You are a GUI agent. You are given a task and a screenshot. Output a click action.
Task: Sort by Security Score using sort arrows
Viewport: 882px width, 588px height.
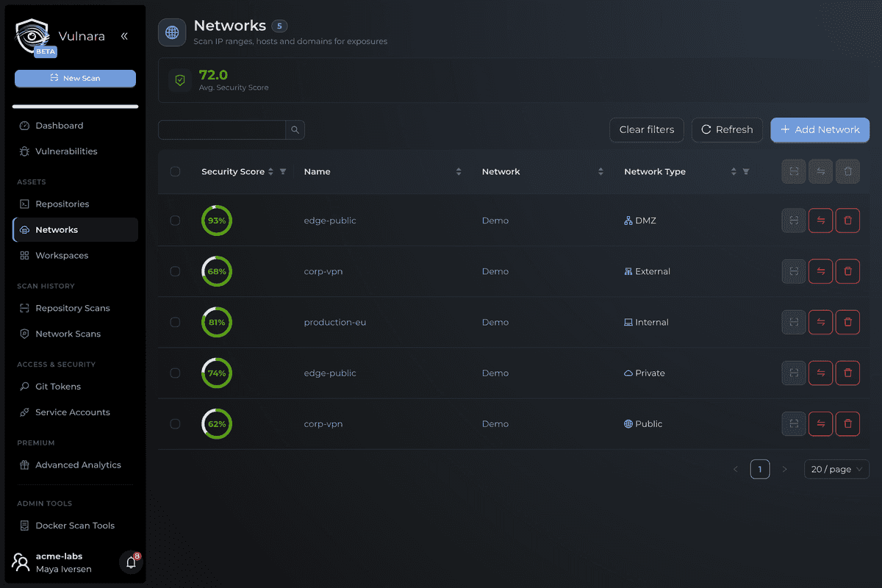(270, 171)
